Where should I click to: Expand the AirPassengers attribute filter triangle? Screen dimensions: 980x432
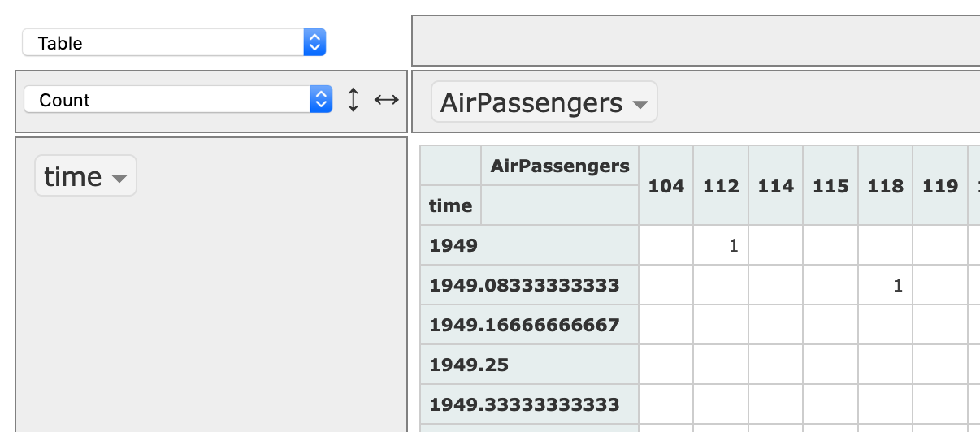[640, 105]
